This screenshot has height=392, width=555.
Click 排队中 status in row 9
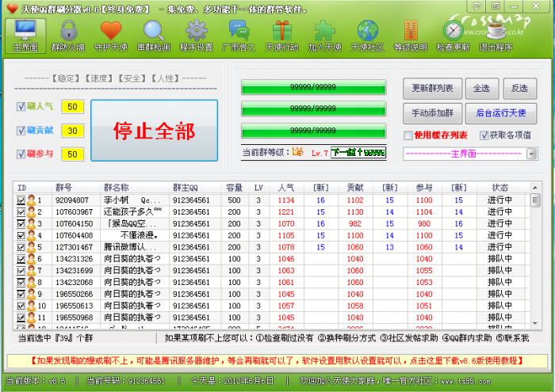[499, 294]
